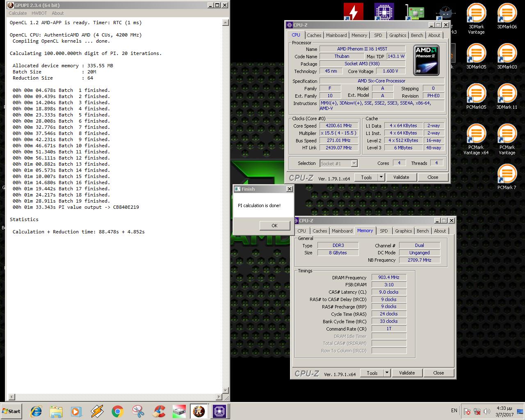Click Validate in top CPU-Z window
The width and height of the screenshot is (525, 420).
click(401, 177)
